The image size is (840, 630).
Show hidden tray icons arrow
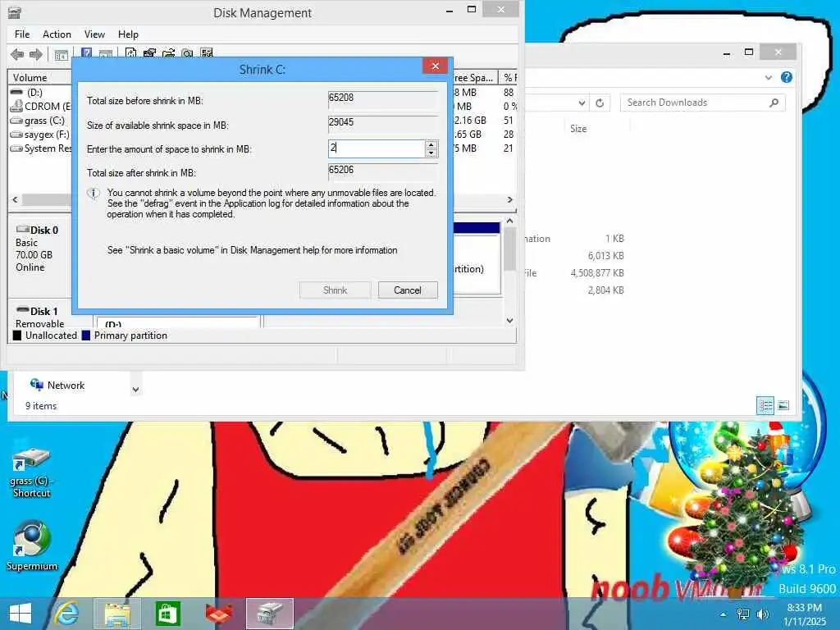coord(724,614)
